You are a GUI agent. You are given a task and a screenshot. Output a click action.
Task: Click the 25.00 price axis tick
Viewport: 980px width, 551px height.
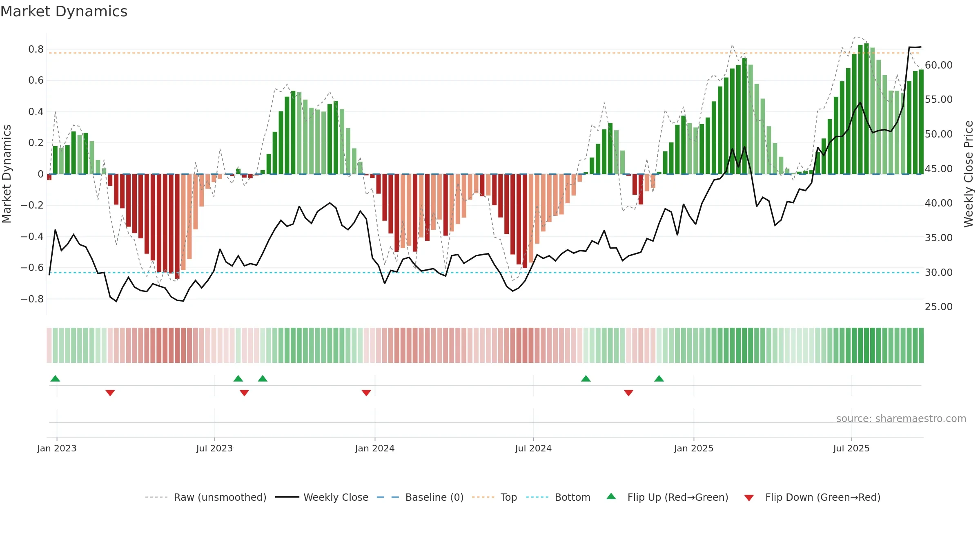[939, 307]
